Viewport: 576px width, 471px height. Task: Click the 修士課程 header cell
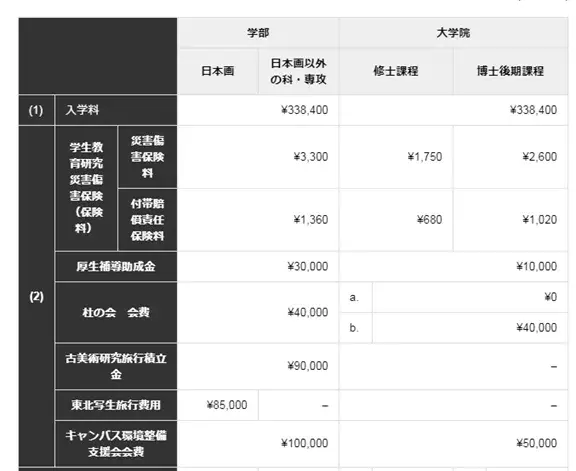396,71
